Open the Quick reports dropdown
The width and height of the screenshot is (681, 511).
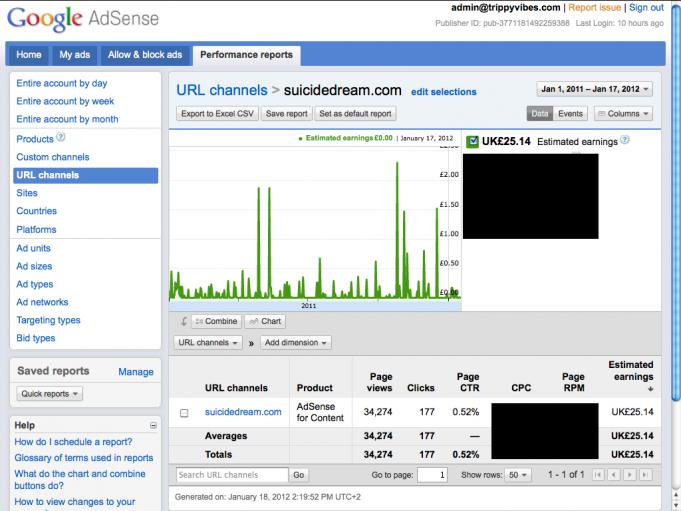pyautogui.click(x=50, y=394)
